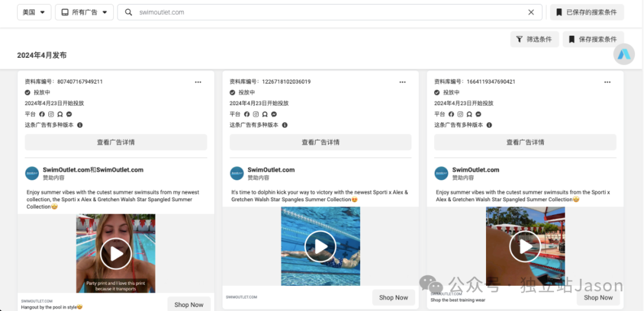Click 投放中 active status icon in ad 1664119347690421
Viewport: 644px width, 311px height.
coord(437,93)
